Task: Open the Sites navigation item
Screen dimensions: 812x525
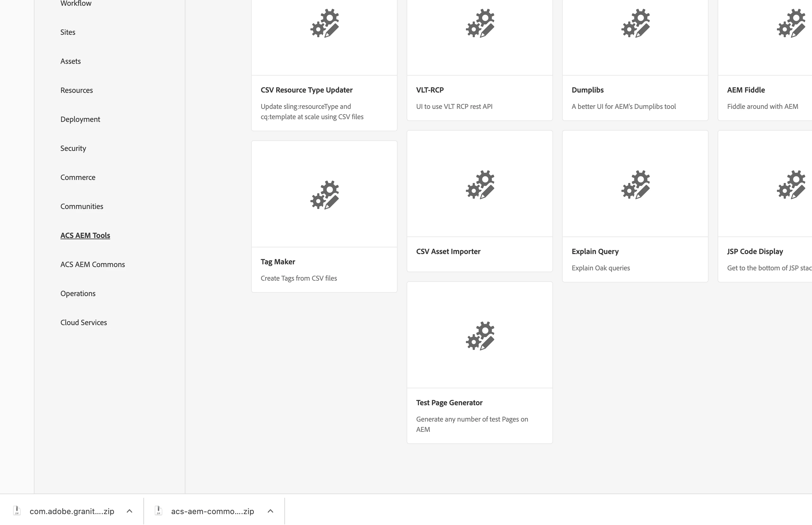Action: 68,32
